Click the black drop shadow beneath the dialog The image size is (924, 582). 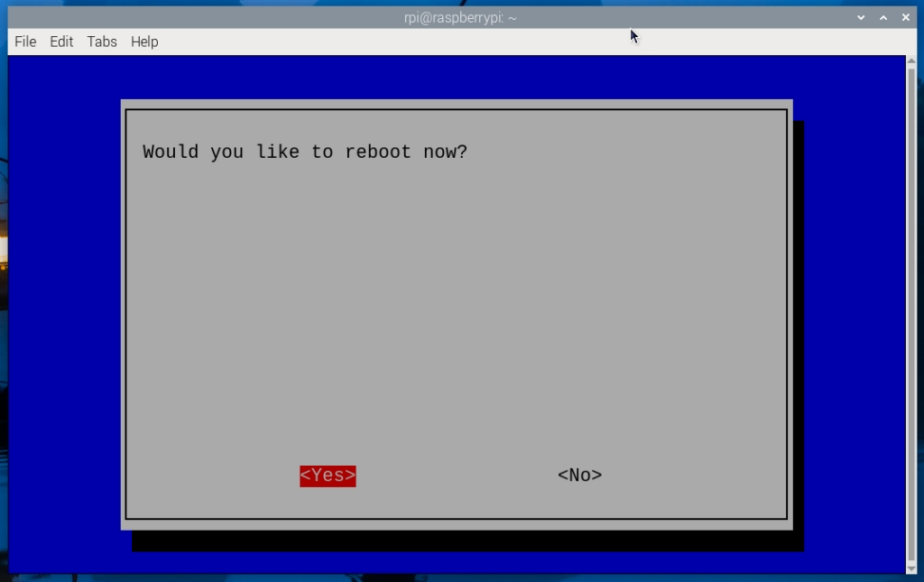(451, 541)
